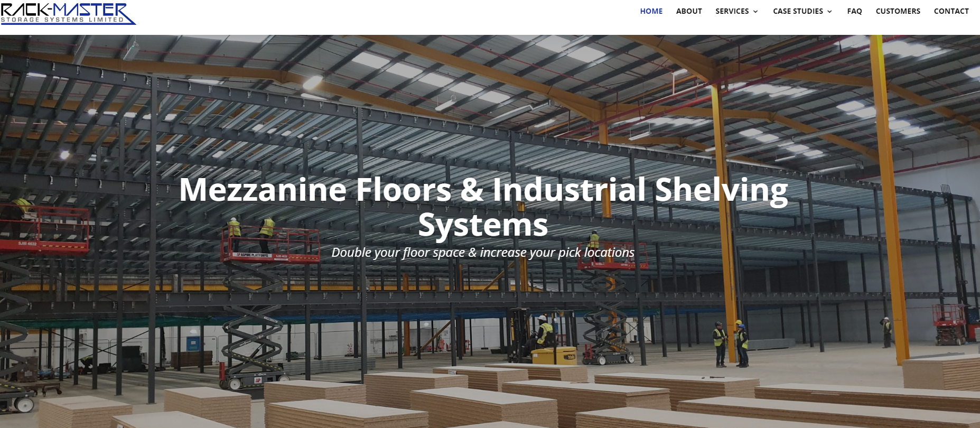Viewport: 980px width, 428px height.
Task: Expand the Services dropdown chevron
Action: (755, 12)
